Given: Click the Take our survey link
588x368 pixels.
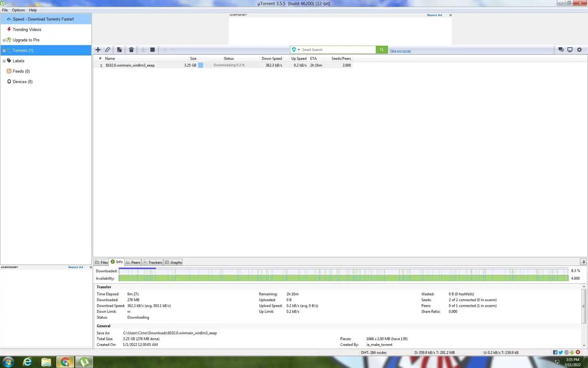Looking at the screenshot, I should coord(400,51).
